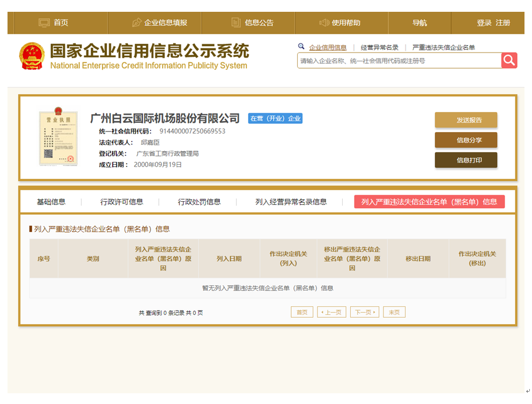The height and width of the screenshot is (404, 532).
Task: Click the monitor icon beside 首页
Action: 44,23
